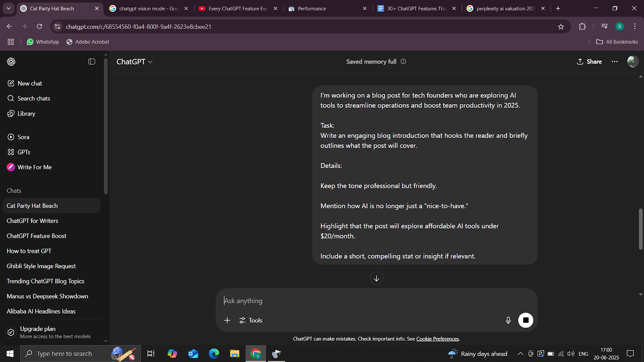Open the apps grid icon in bookmarks bar
The width and height of the screenshot is (644, 362).
coord(11,42)
